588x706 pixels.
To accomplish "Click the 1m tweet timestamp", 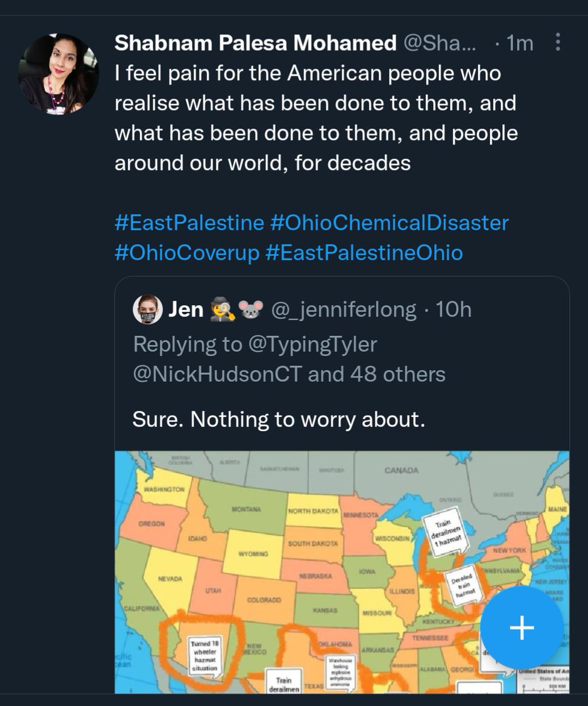I will pyautogui.click(x=519, y=42).
